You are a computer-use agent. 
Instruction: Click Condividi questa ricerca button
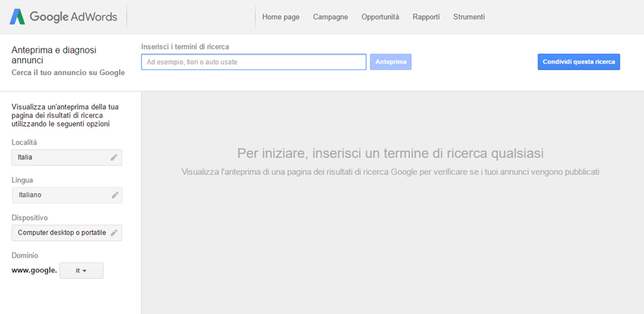coord(579,62)
